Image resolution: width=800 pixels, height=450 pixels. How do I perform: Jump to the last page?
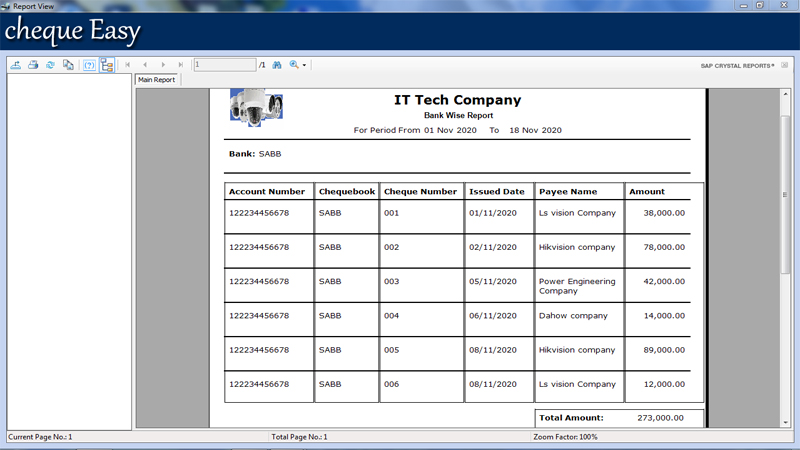coord(180,65)
